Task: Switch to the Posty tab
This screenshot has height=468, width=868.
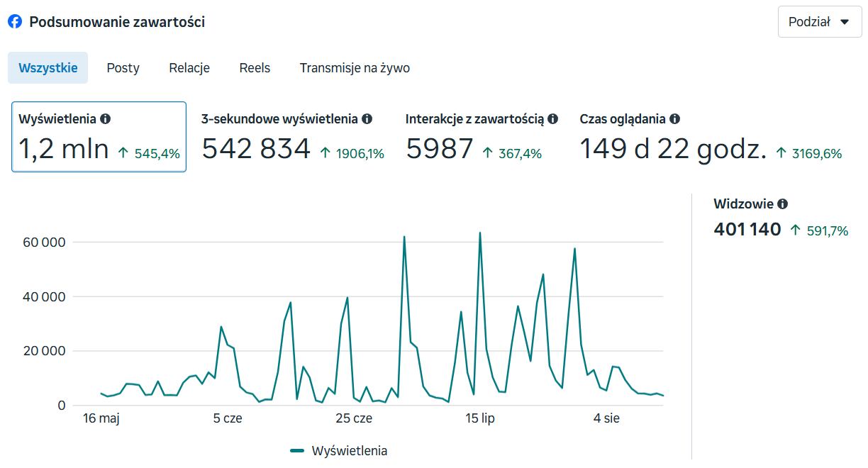Action: pos(123,68)
